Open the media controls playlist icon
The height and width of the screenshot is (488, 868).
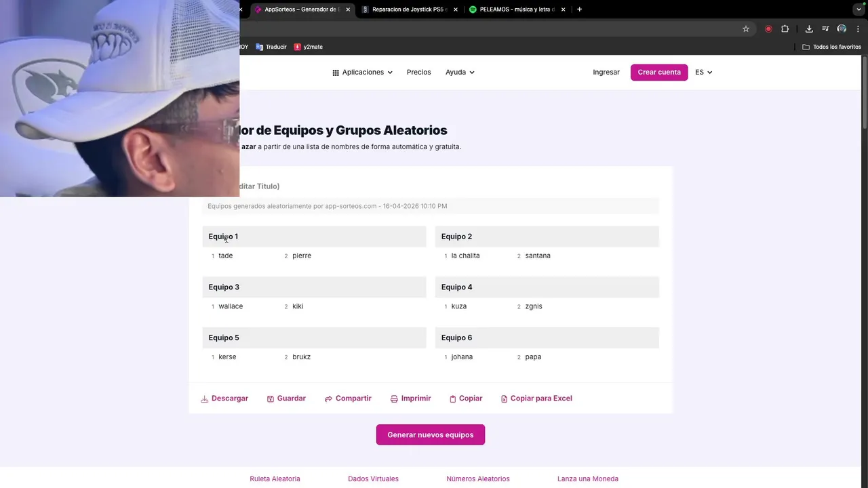(x=825, y=29)
